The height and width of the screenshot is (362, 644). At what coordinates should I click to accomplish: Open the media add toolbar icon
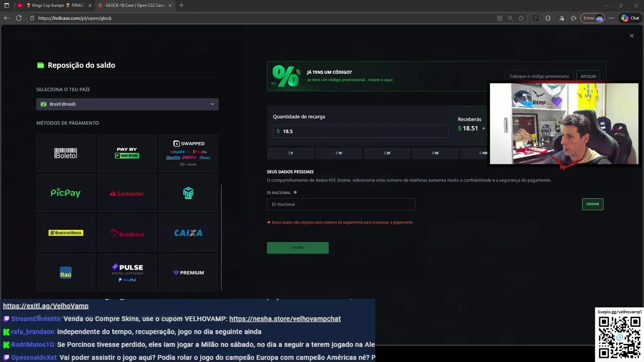[x=561, y=18]
